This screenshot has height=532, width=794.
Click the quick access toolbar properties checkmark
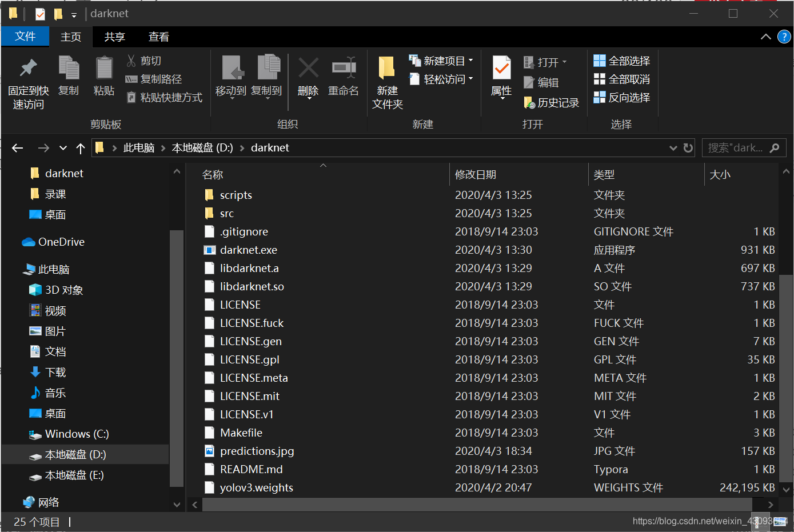pos(40,14)
